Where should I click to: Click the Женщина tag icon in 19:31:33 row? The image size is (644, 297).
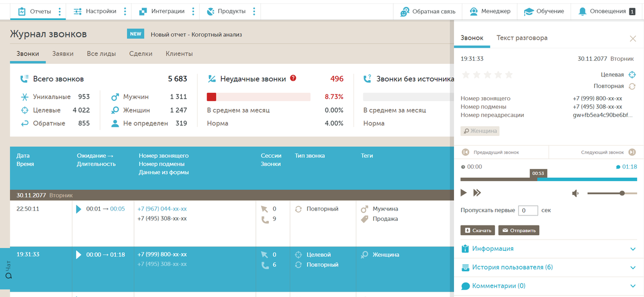pyautogui.click(x=364, y=255)
